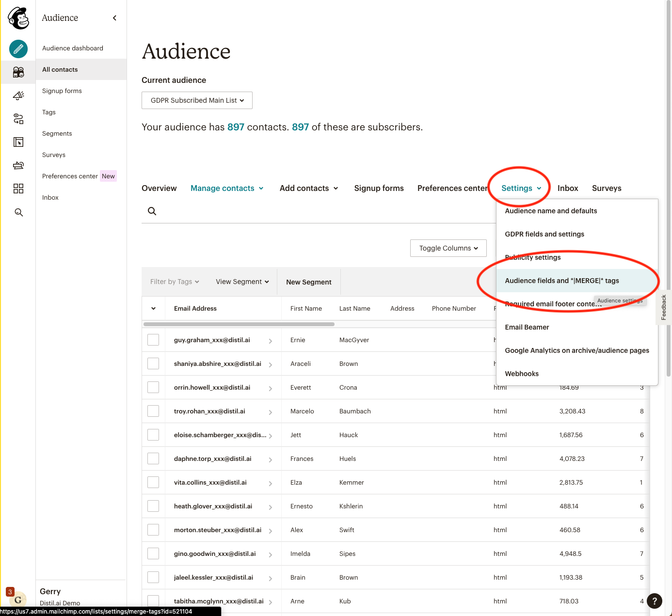Image resolution: width=672 pixels, height=616 pixels.
Task: Check the box for troy.rohan row
Action: tap(153, 411)
